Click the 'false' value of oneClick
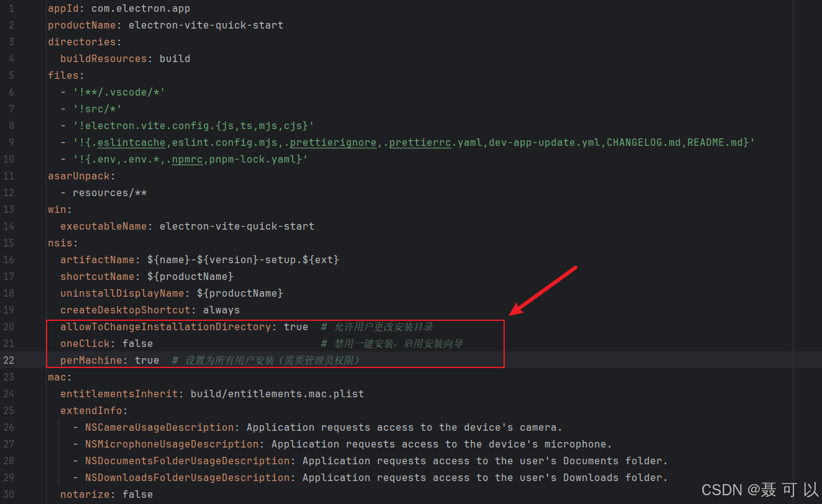Screen dimensions: 822x504 138,344
